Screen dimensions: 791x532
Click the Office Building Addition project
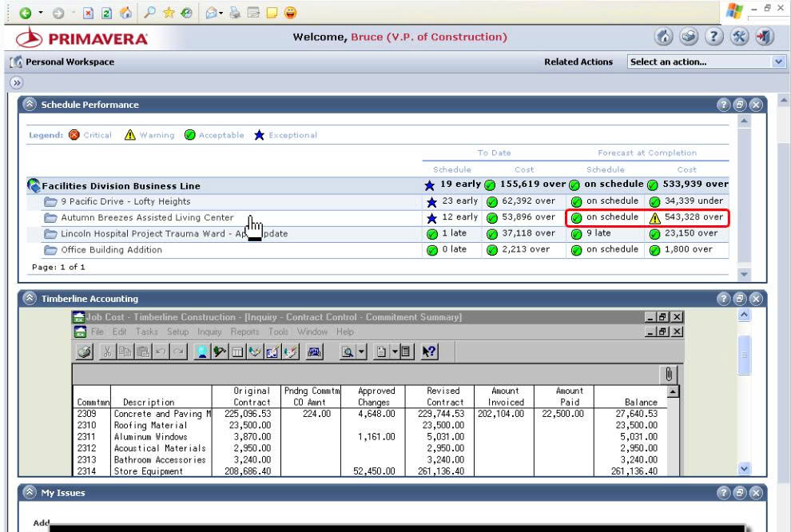click(x=112, y=249)
